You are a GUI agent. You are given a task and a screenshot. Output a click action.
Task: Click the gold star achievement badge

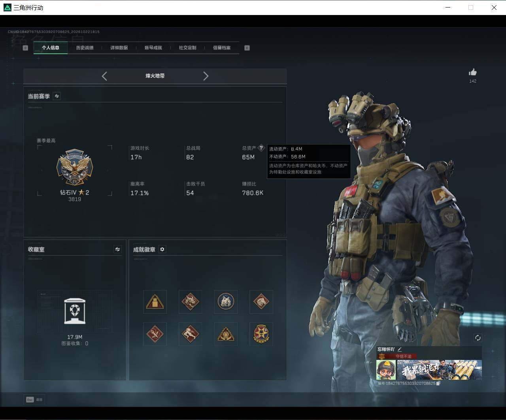click(x=261, y=334)
